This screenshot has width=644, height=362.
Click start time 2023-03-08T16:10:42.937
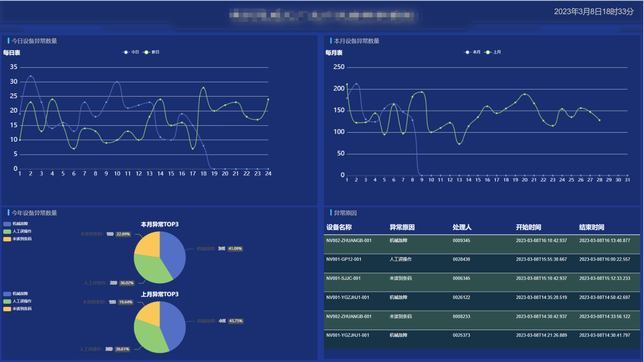tap(541, 241)
